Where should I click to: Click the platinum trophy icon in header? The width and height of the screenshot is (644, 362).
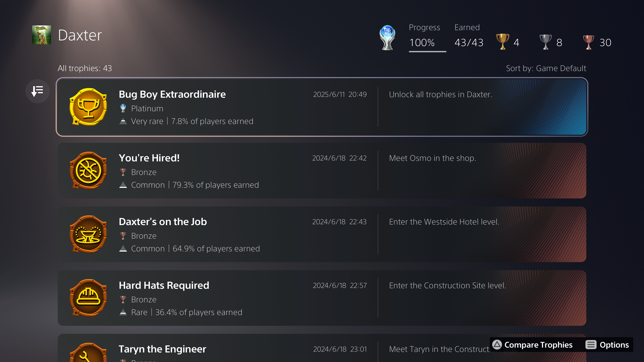[x=387, y=38]
